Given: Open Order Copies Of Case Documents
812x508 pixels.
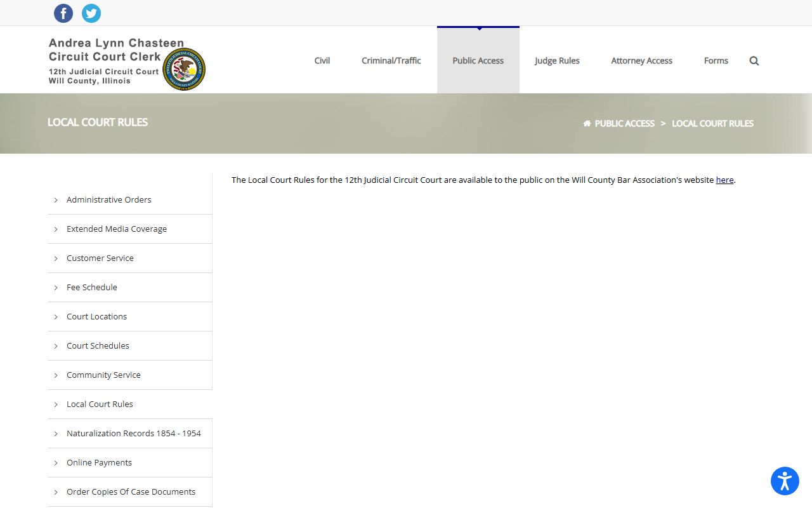Looking at the screenshot, I should pos(131,491).
